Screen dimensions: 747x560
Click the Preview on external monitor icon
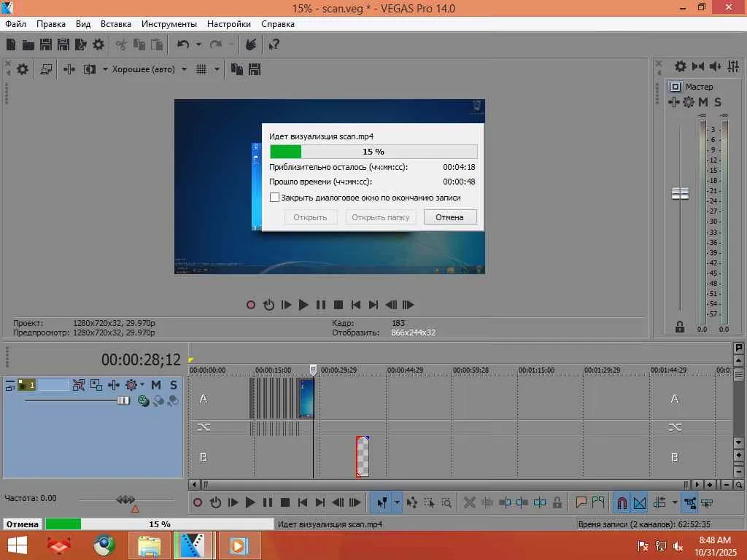(46, 69)
